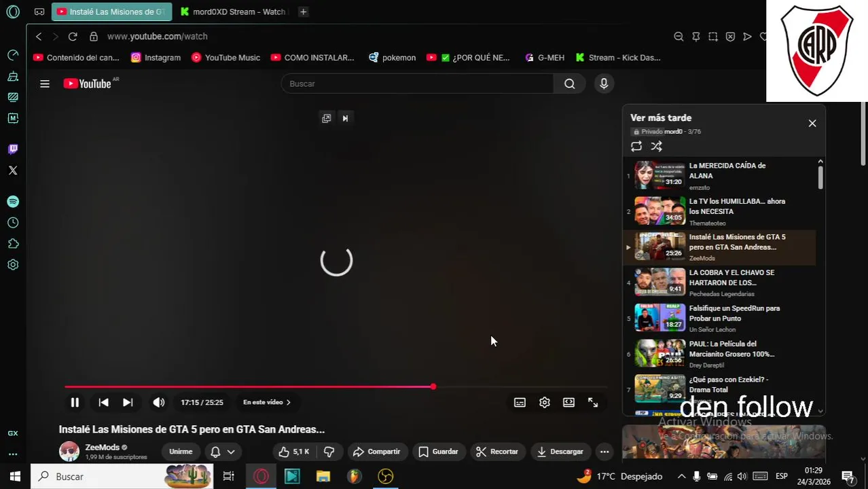The height and width of the screenshot is (489, 868).
Task: Dislike the video
Action: (329, 452)
